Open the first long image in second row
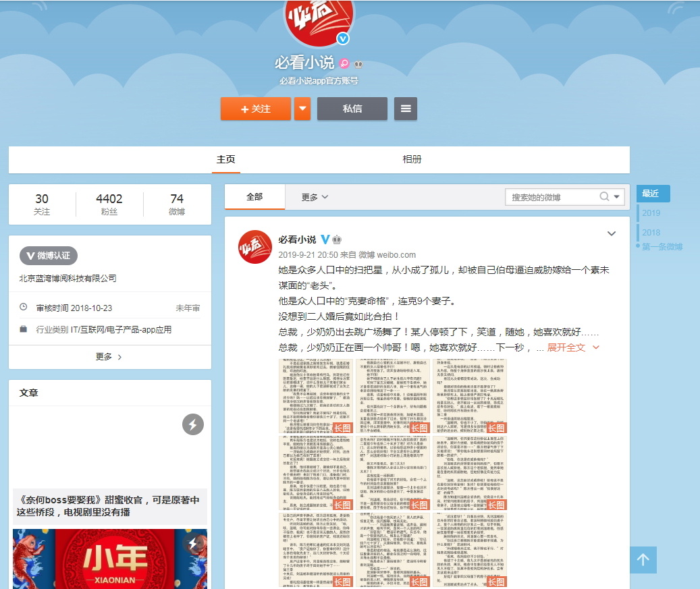The width and height of the screenshot is (700, 589). point(316,473)
